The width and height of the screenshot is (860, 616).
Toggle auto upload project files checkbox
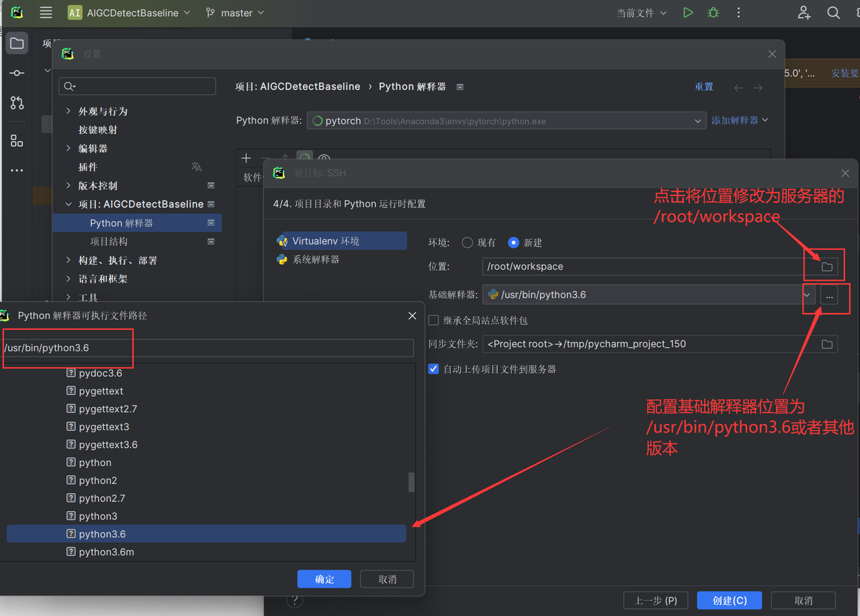coord(434,369)
